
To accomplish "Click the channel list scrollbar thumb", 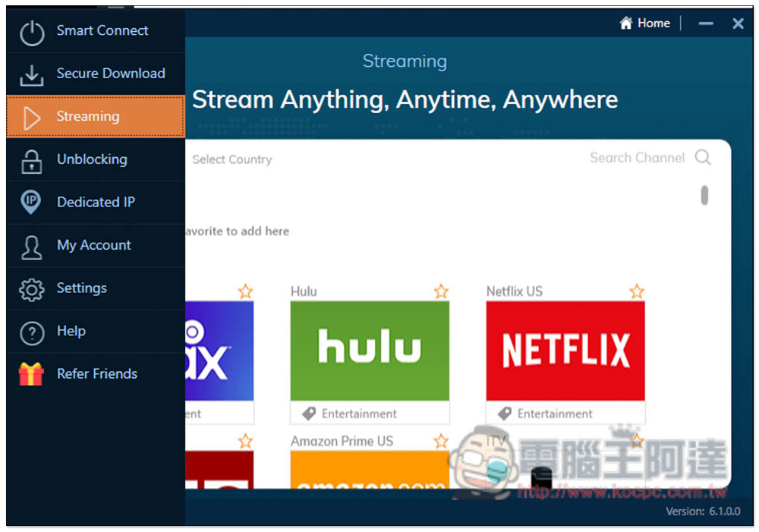I will (704, 195).
